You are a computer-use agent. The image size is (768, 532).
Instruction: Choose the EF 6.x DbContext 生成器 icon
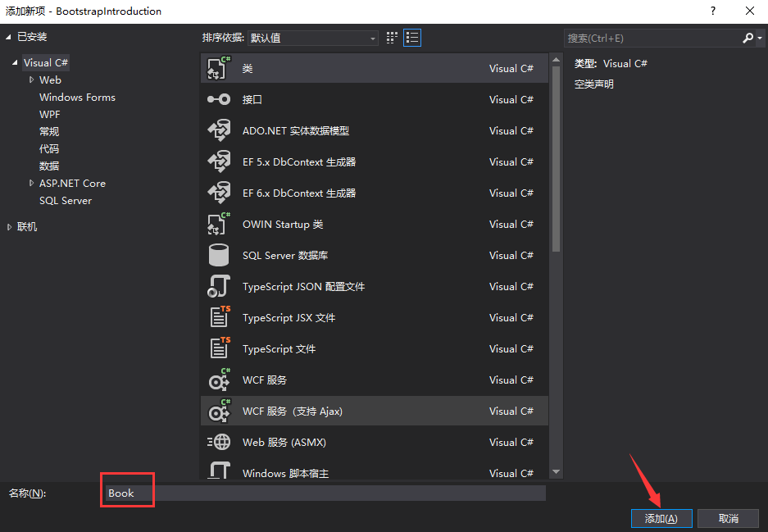[219, 193]
